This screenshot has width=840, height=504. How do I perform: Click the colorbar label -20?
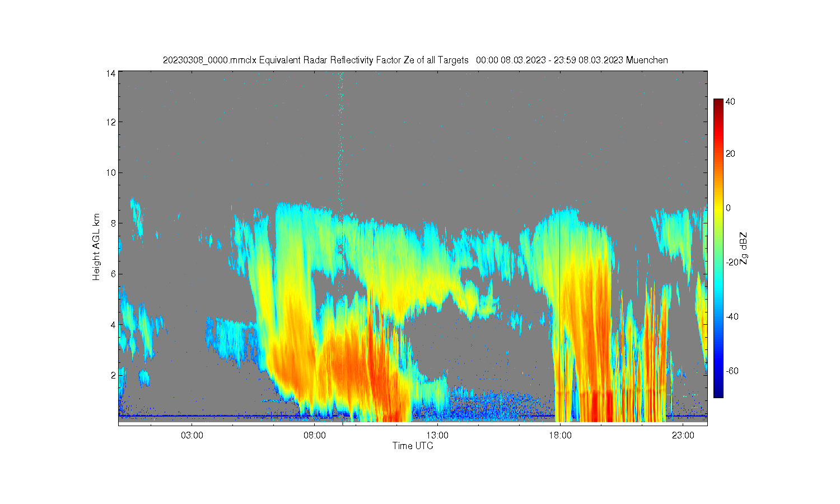coord(732,263)
